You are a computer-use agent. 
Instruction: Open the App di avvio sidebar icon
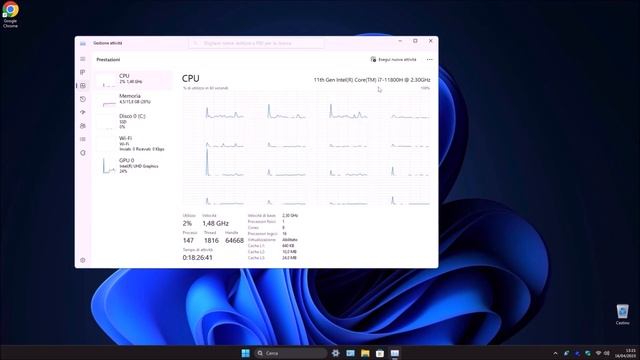[83, 112]
